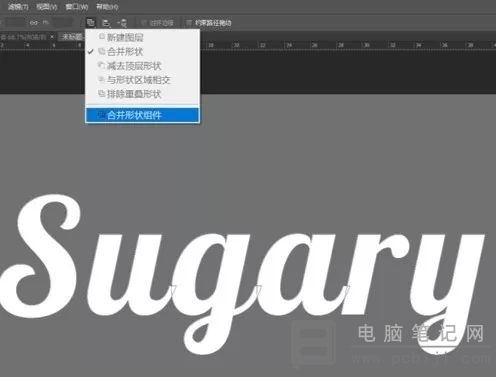
Task: Choose 减去顶层形状 from the menu
Action: (143, 66)
